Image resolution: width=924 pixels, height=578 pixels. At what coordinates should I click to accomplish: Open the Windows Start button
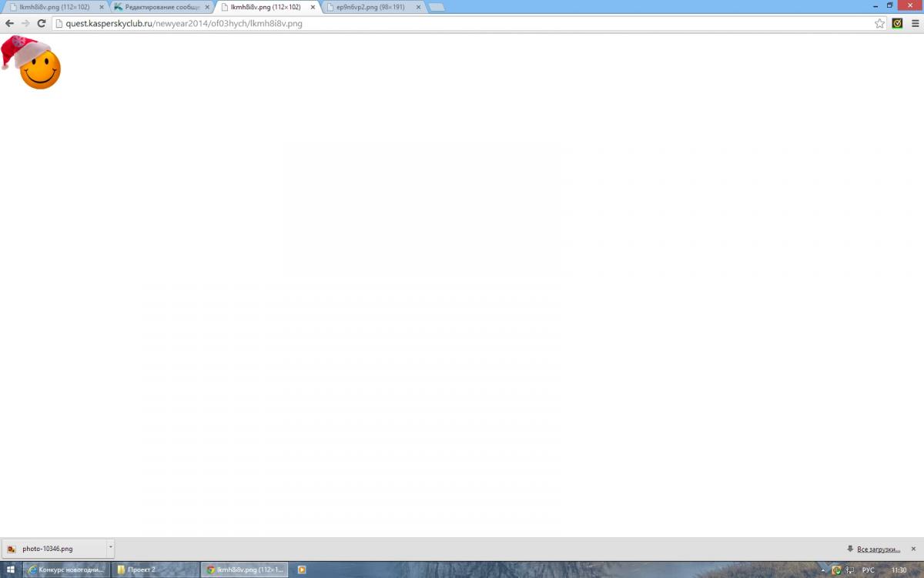11,570
